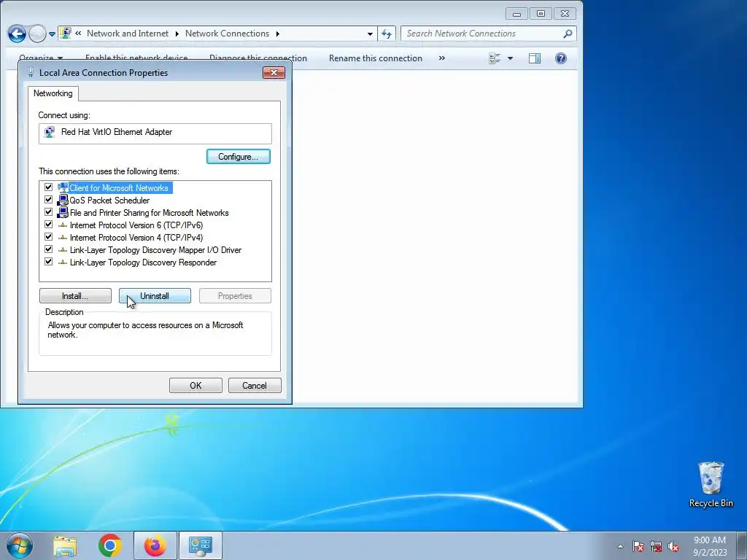
Task: Maximize the Network Connections window
Action: [541, 14]
